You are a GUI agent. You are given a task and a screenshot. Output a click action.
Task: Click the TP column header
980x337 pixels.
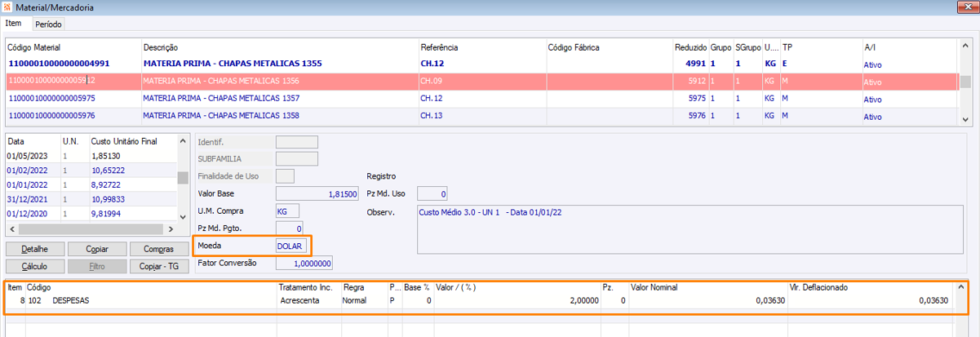(787, 47)
